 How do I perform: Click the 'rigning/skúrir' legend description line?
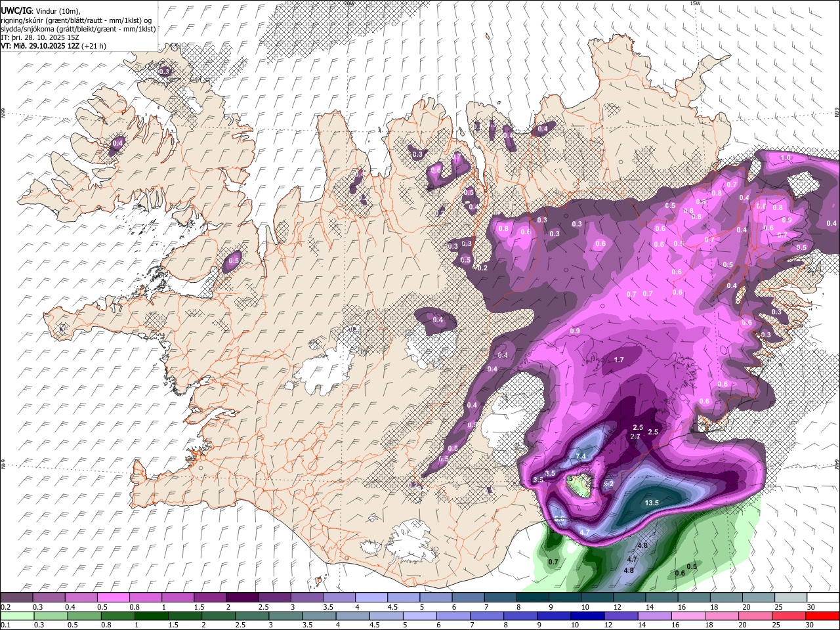click(77, 20)
